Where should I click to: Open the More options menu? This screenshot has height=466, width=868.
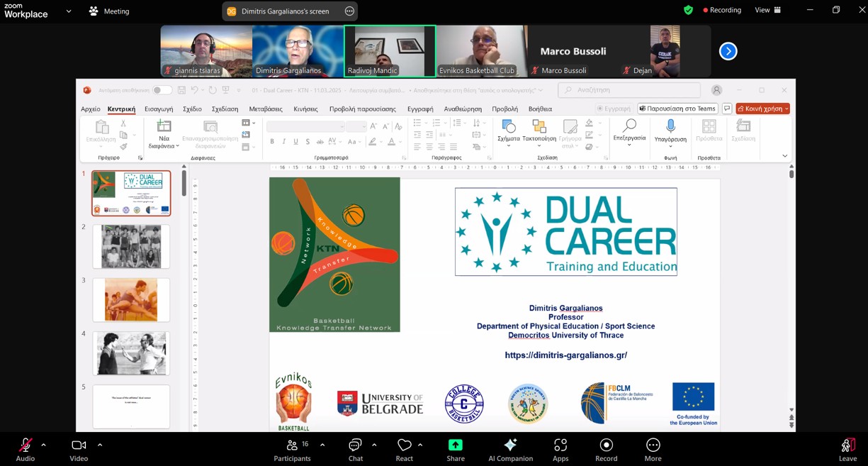[x=653, y=445]
